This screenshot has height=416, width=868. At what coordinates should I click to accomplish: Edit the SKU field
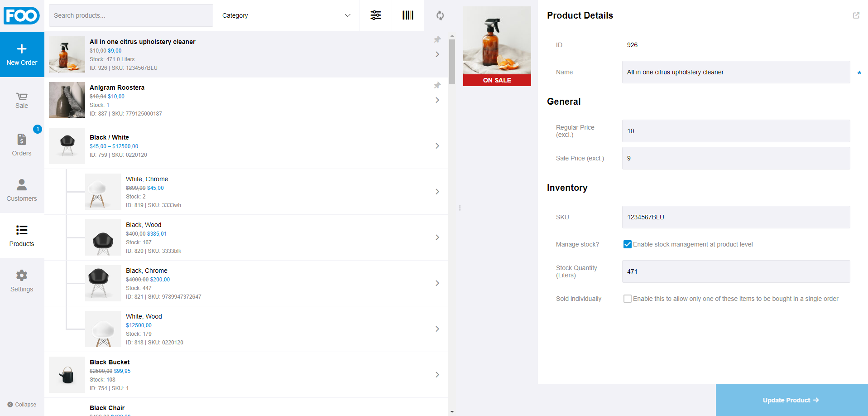pos(736,217)
